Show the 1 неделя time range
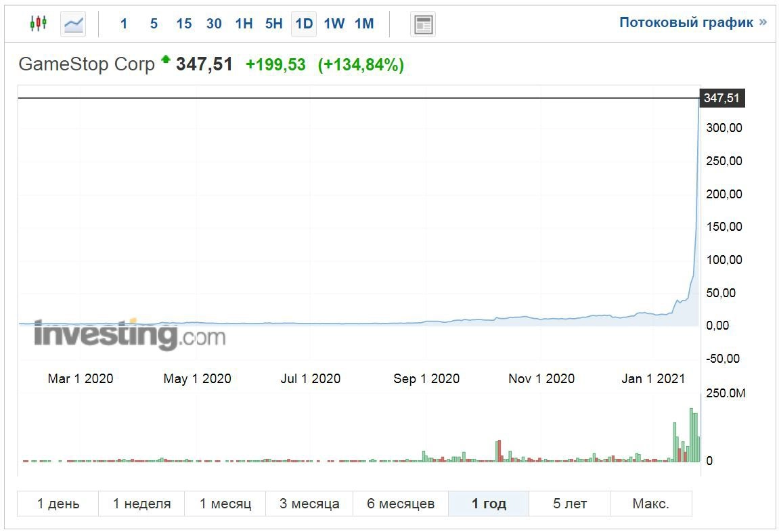The image size is (779, 532). tap(141, 504)
